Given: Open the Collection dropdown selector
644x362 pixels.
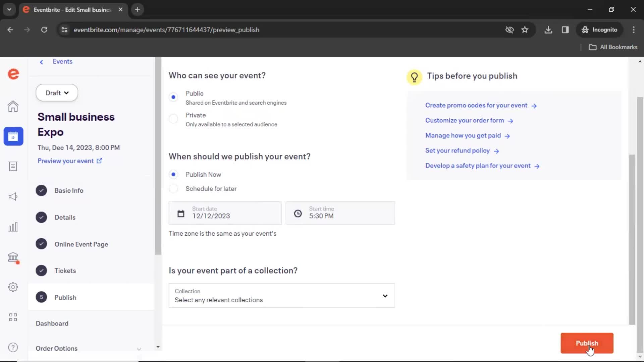Looking at the screenshot, I should pyautogui.click(x=281, y=295).
